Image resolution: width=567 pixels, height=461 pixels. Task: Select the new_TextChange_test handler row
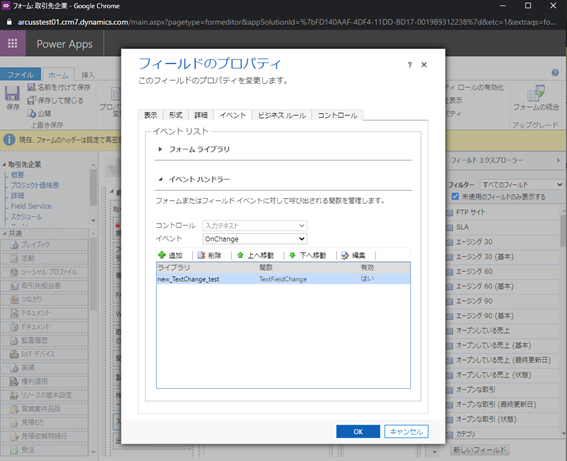pyautogui.click(x=283, y=279)
